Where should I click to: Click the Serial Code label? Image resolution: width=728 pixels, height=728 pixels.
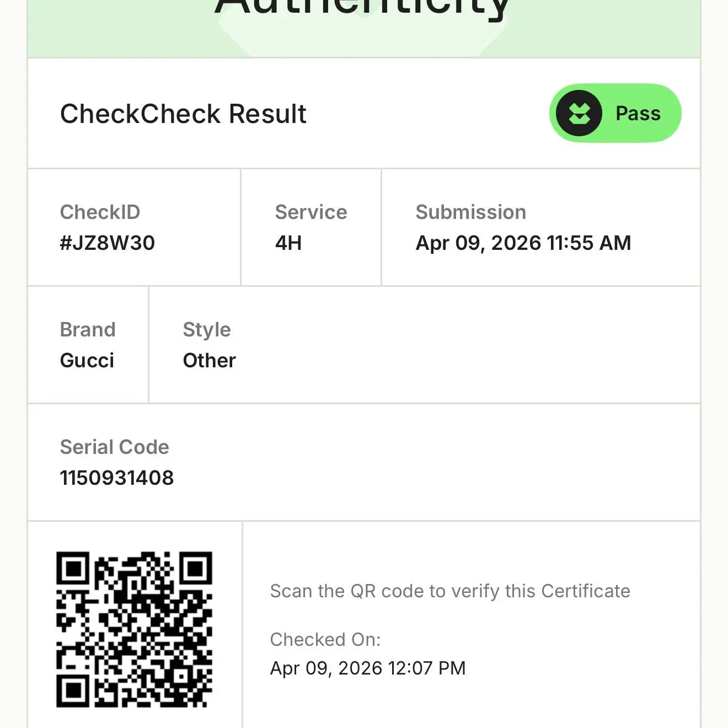click(114, 447)
